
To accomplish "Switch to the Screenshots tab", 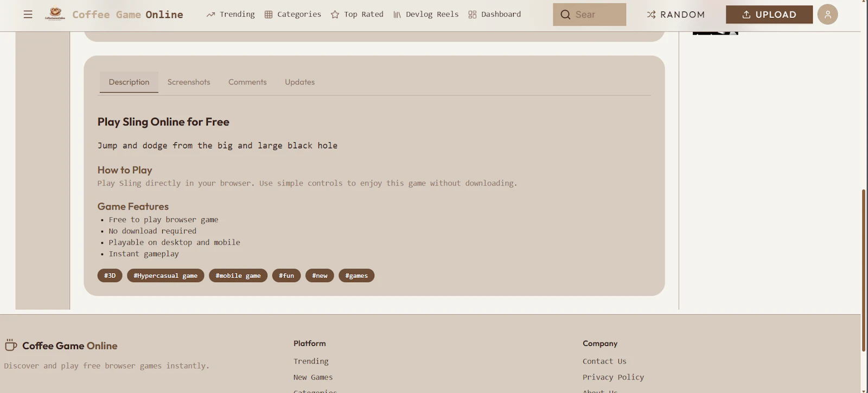I will 189,82.
